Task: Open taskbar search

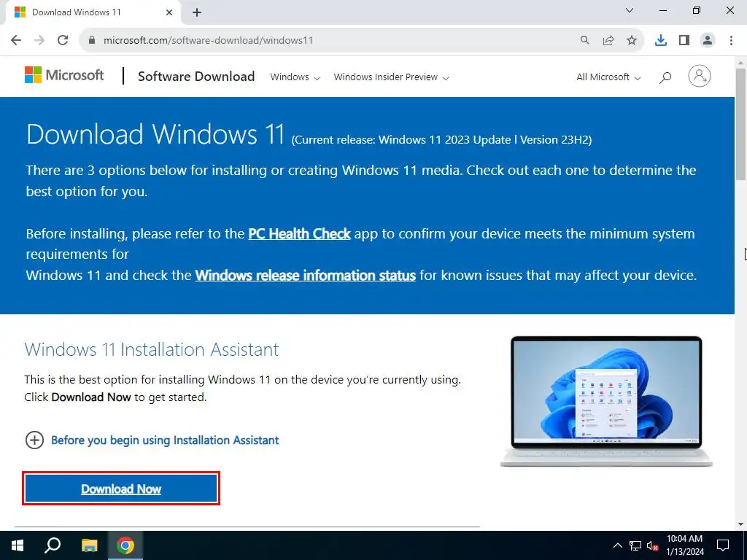Action: point(53,545)
